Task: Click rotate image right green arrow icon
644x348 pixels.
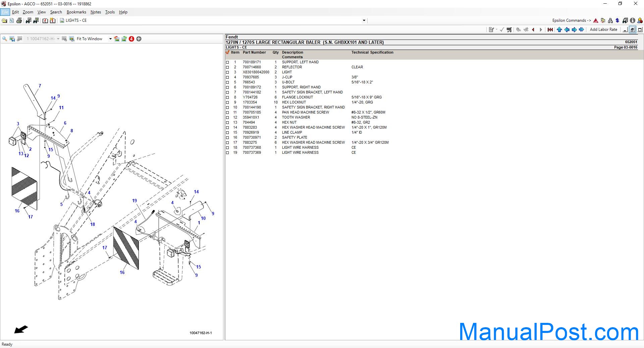Action: [x=124, y=39]
